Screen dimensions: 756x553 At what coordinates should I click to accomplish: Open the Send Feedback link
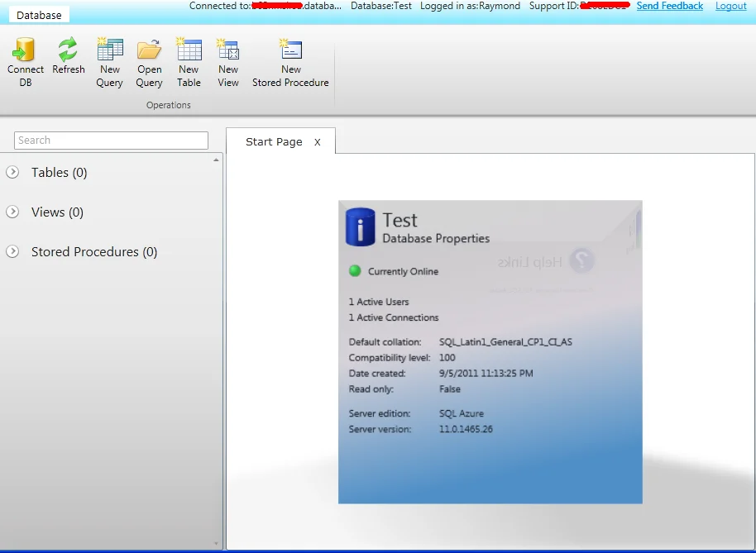coord(669,6)
